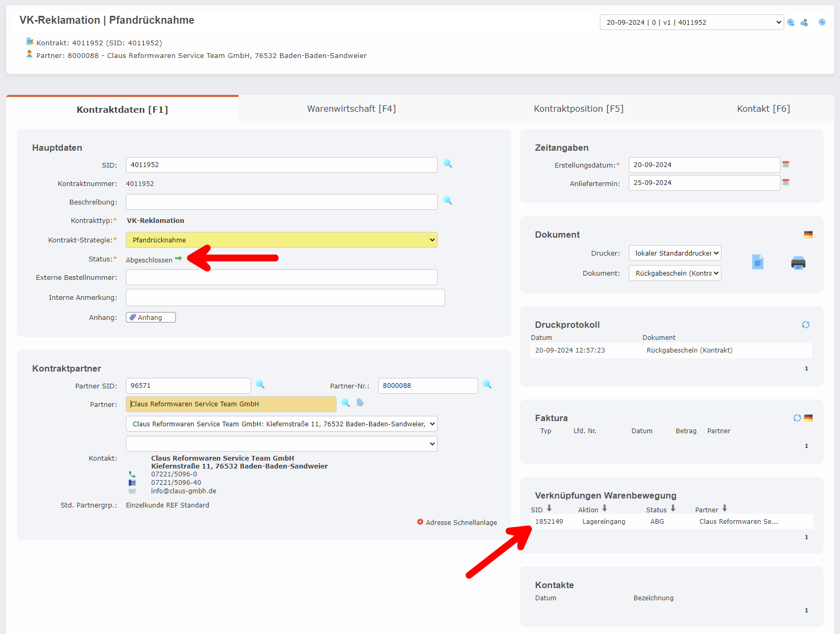The height and width of the screenshot is (634, 840).
Task: Refresh the Faktura list
Action: (x=797, y=418)
